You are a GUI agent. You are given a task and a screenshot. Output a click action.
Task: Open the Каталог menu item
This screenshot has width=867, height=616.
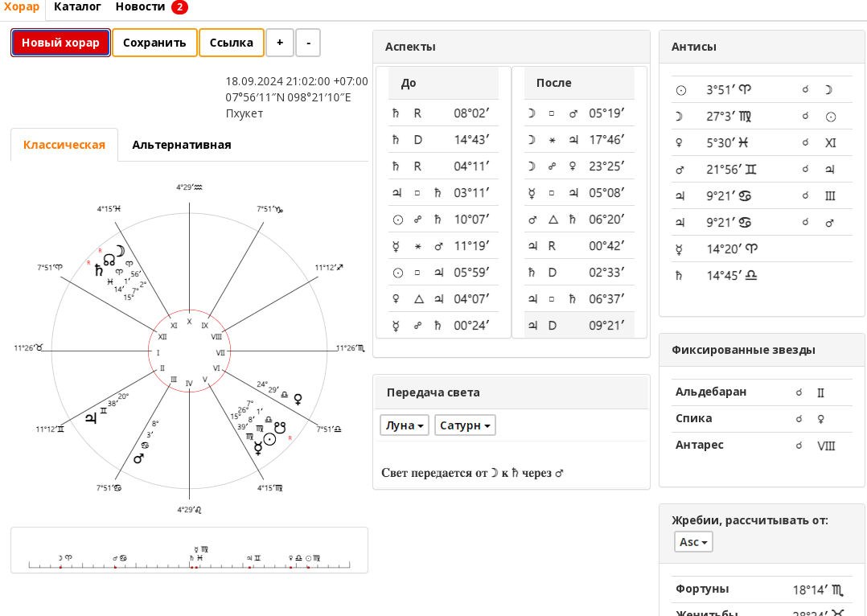pyautogui.click(x=77, y=6)
